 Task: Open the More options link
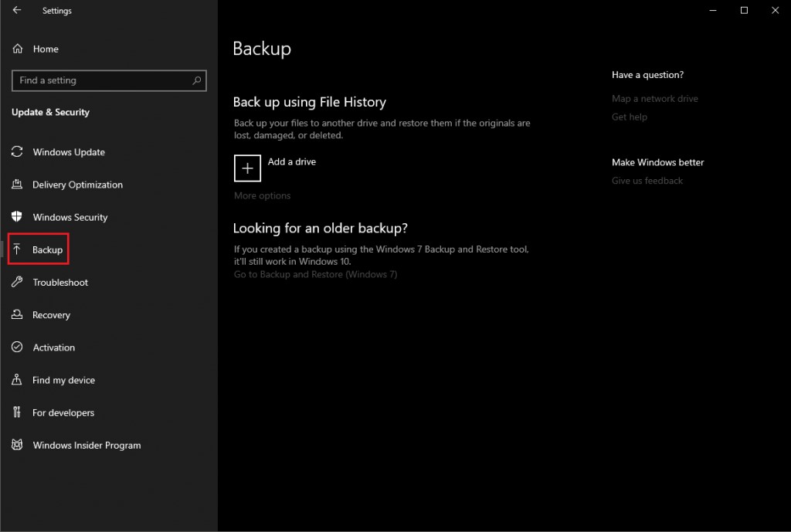[263, 196]
